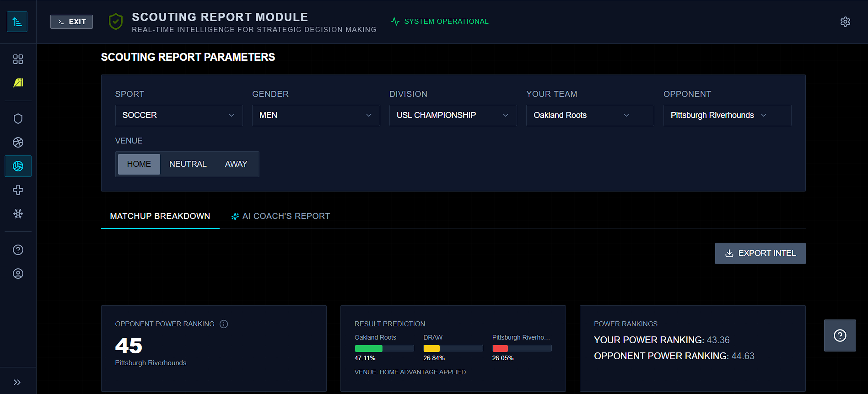Open the dashboard grid icon in sidebar

coord(18,59)
